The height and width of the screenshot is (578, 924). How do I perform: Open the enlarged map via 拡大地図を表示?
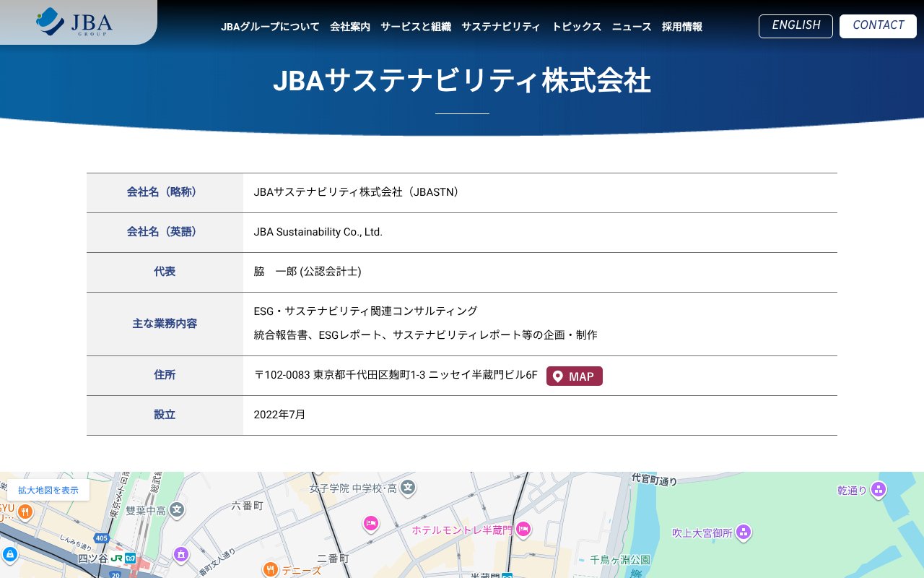click(x=48, y=490)
